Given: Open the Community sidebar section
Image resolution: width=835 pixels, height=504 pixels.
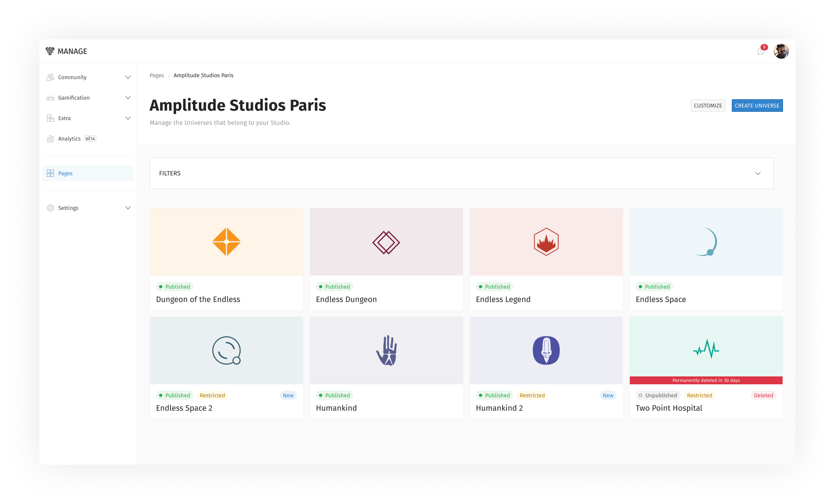Looking at the screenshot, I should (88, 77).
